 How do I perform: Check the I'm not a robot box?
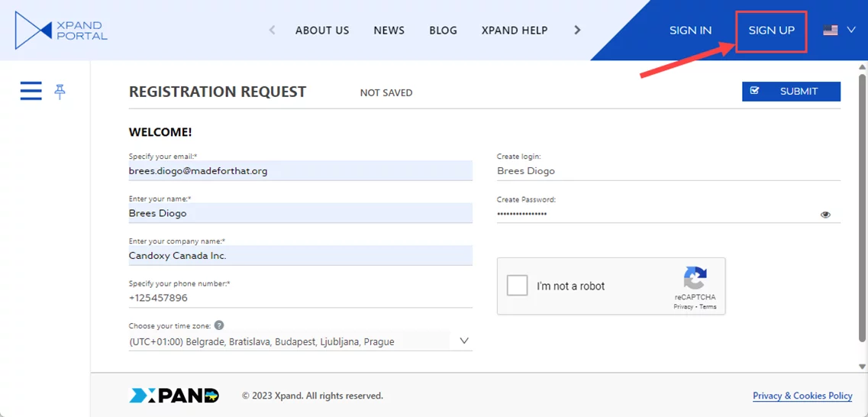tap(518, 286)
